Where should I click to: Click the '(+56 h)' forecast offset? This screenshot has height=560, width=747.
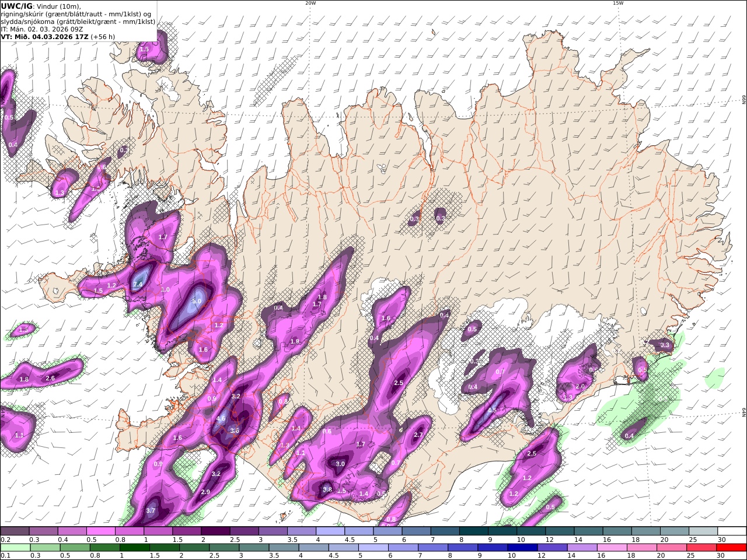click(103, 36)
